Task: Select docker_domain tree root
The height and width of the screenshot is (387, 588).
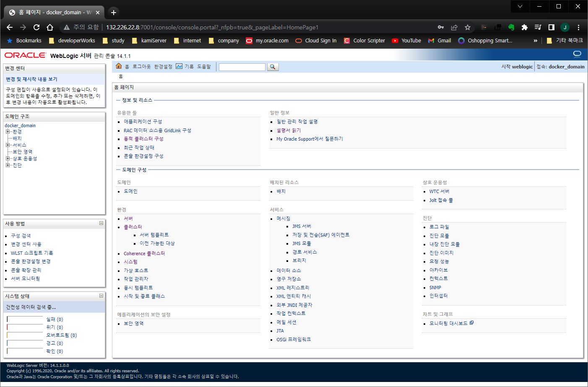Action: pos(20,126)
